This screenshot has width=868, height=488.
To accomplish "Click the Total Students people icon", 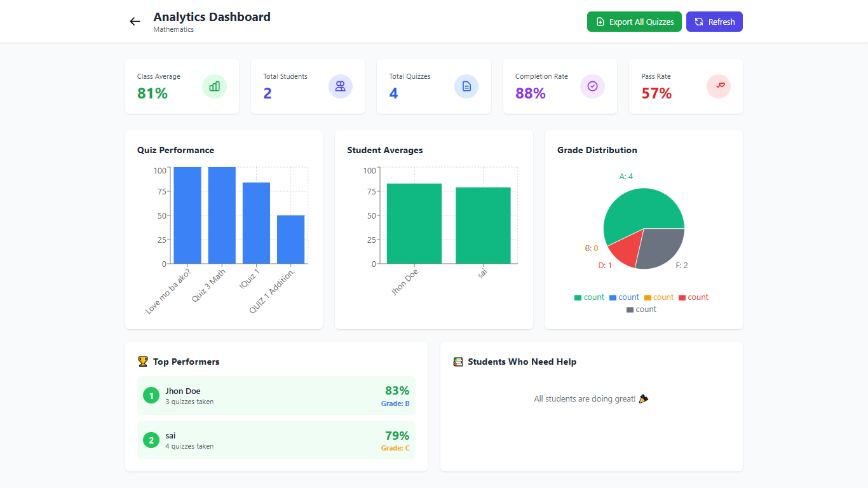I will click(x=340, y=86).
